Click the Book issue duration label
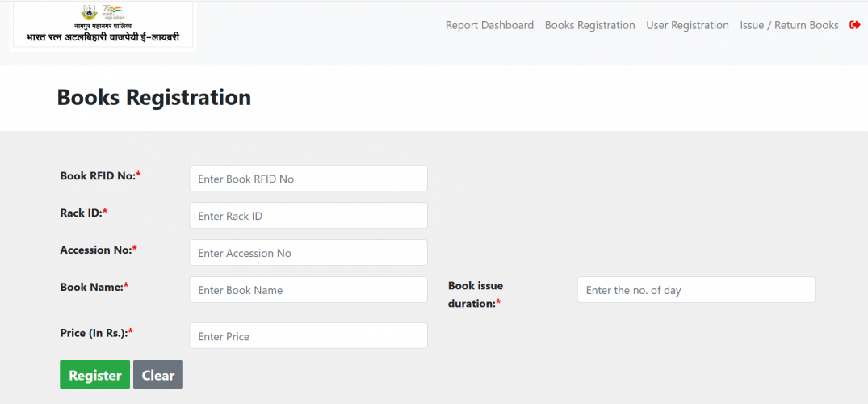The width and height of the screenshot is (868, 404). pos(476,295)
